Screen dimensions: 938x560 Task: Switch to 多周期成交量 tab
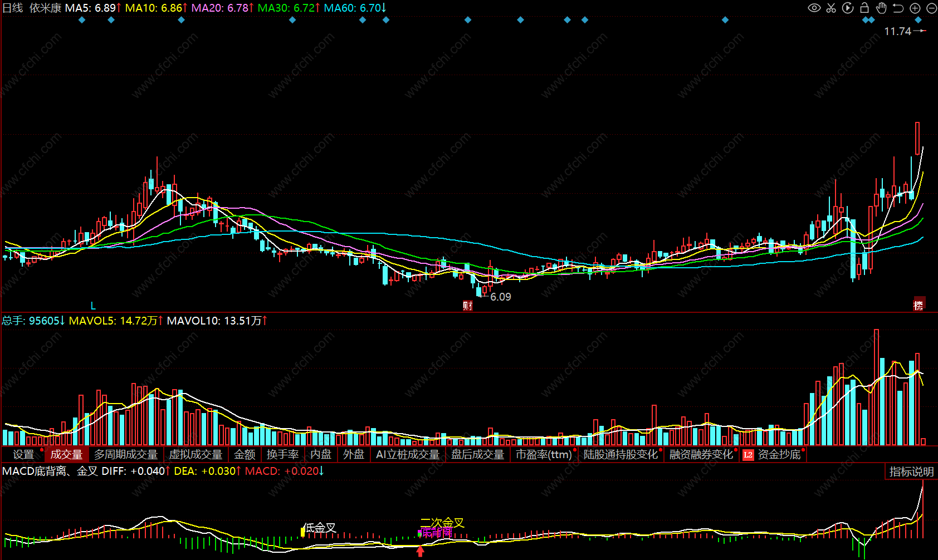(x=126, y=455)
